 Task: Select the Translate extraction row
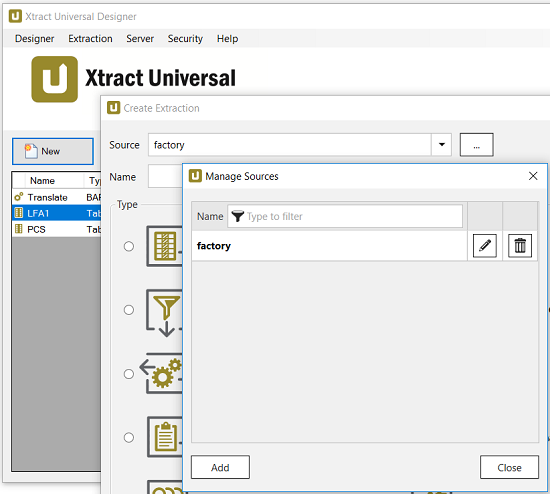[56, 198]
